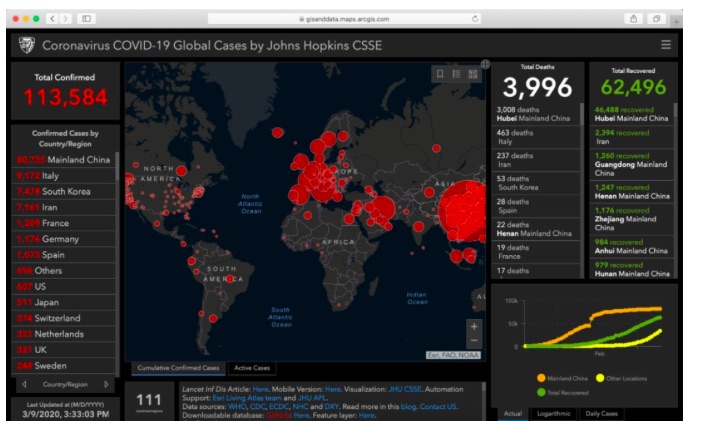The width and height of the screenshot is (701, 421).
Task: Click the Safari share icon
Action: pyautogui.click(x=634, y=19)
